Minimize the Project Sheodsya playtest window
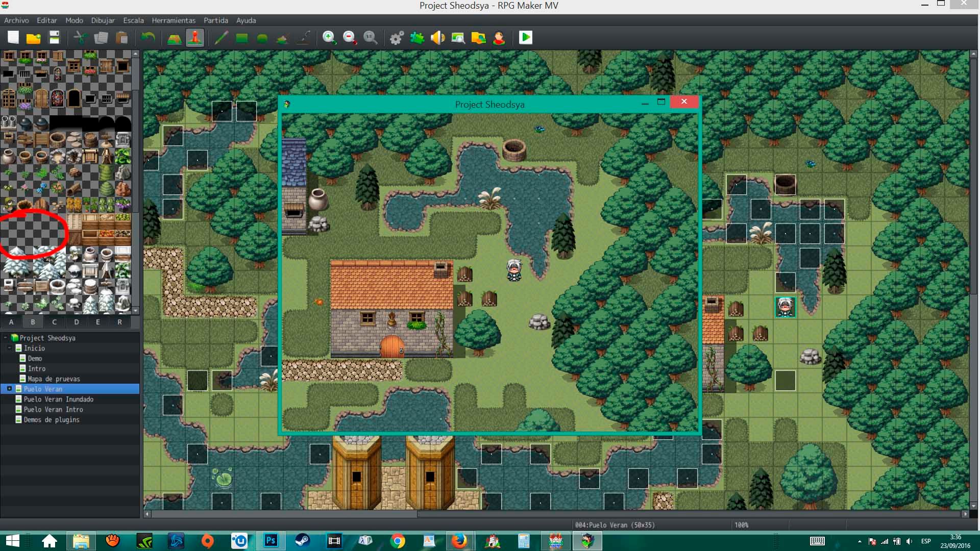Viewport: 980px width, 551px height. 645,103
